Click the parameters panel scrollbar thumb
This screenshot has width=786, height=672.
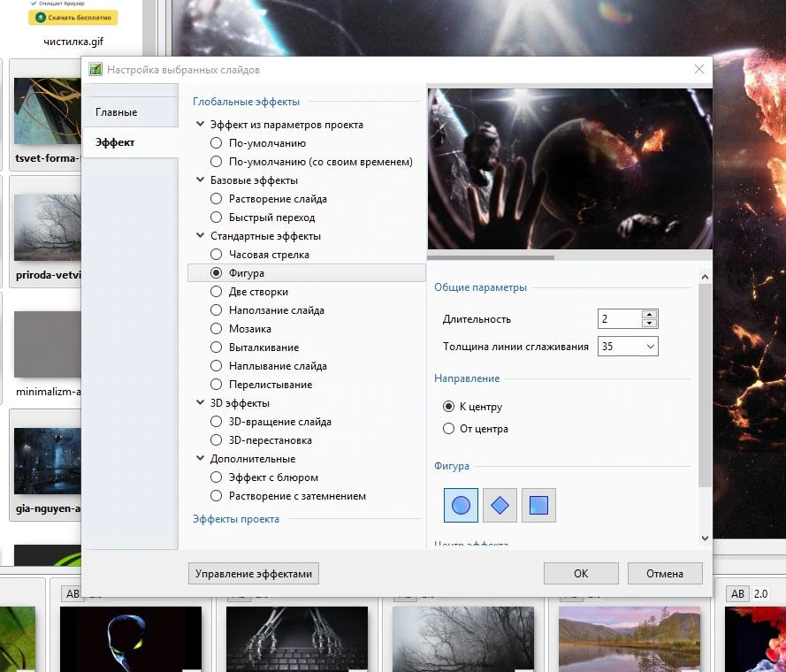click(705, 385)
